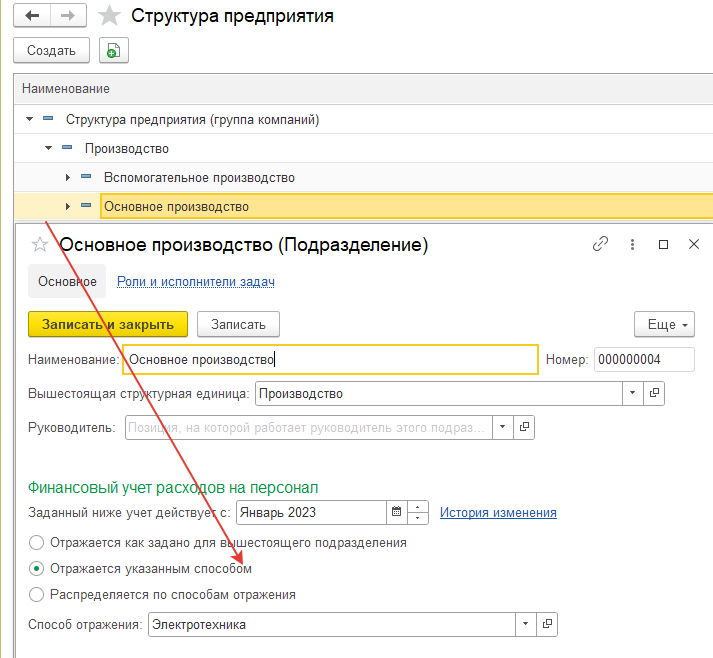The image size is (713, 658).
Task: Maximize the Основное производство form window
Action: [x=663, y=245]
